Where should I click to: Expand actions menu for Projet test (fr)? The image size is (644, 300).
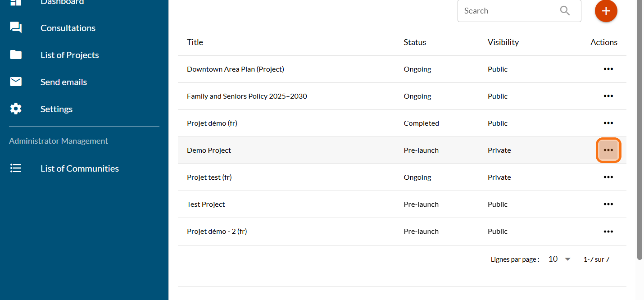(608, 177)
